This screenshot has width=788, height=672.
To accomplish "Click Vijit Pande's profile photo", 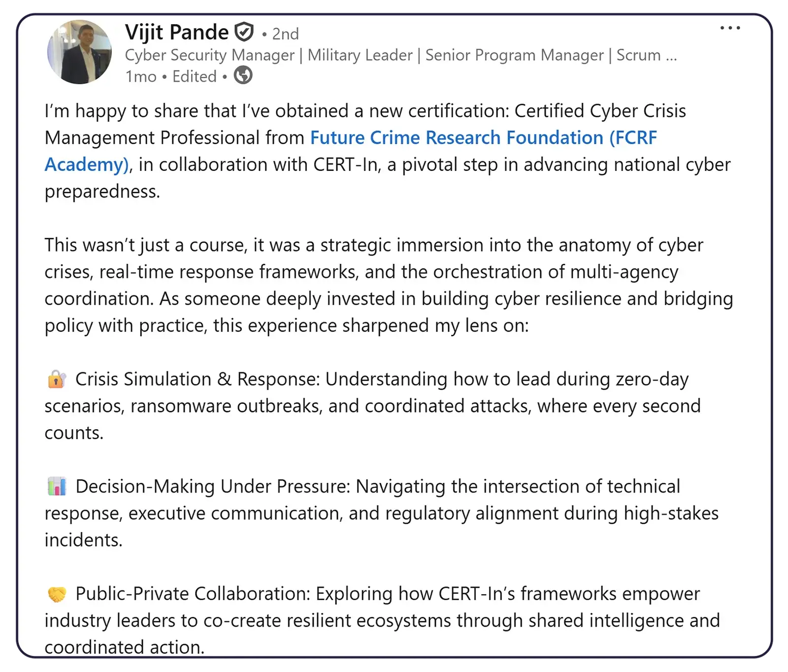I will pos(79,52).
